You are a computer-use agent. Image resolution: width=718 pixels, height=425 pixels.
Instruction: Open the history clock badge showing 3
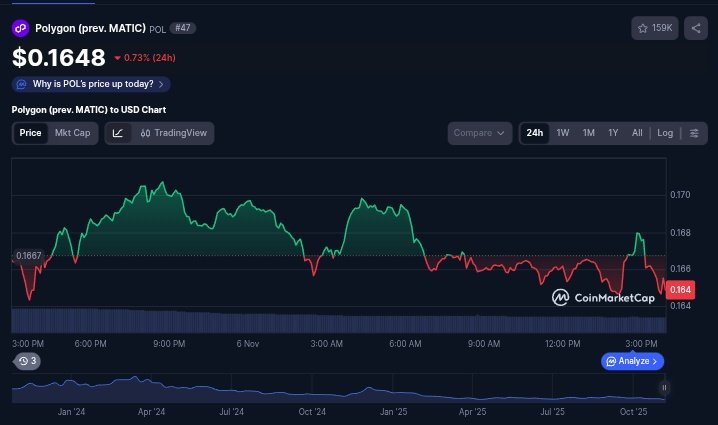pyautogui.click(x=27, y=361)
